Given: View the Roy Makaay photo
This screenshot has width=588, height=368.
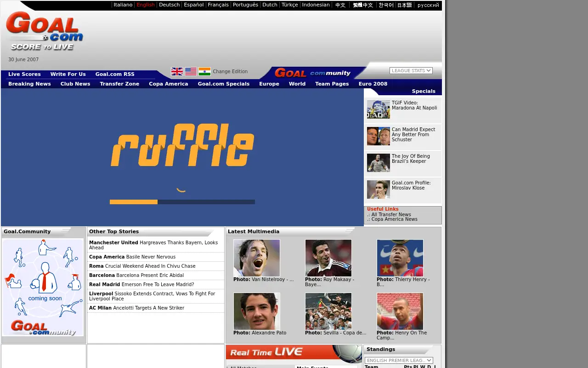Looking at the screenshot, I should pyautogui.click(x=328, y=258).
